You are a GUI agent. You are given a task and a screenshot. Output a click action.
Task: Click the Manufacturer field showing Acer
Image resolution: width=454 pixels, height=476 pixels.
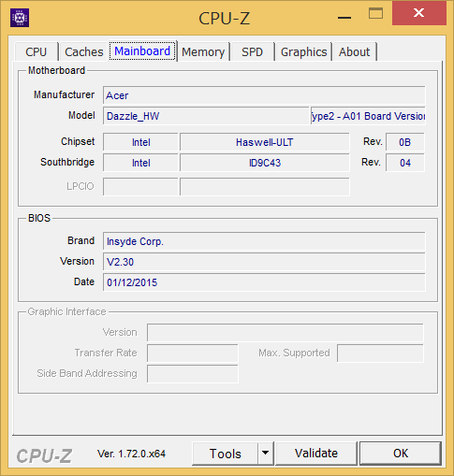tap(264, 95)
